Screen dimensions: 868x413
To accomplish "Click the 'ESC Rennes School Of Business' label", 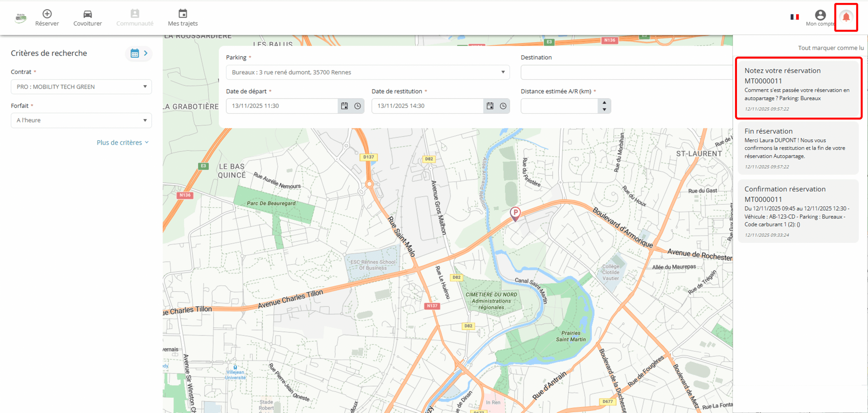I will coord(373,265).
